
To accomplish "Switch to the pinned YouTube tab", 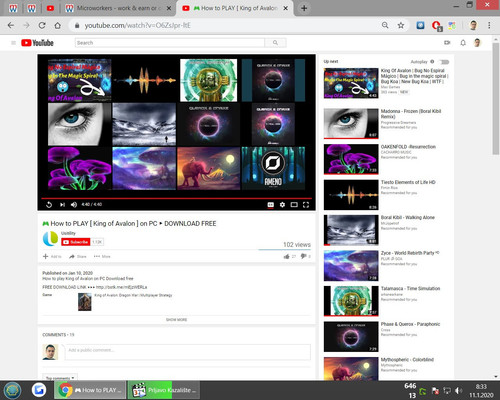I will pos(50,8).
